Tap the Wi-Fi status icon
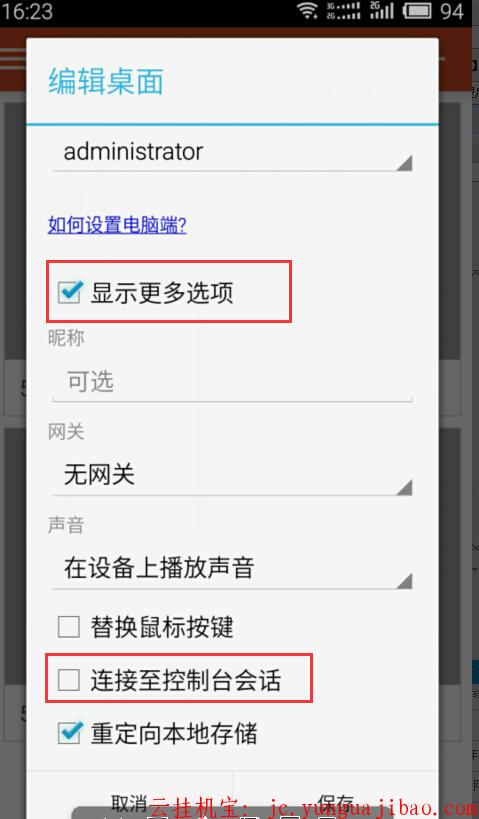Image resolution: width=479 pixels, height=819 pixels. pos(308,10)
